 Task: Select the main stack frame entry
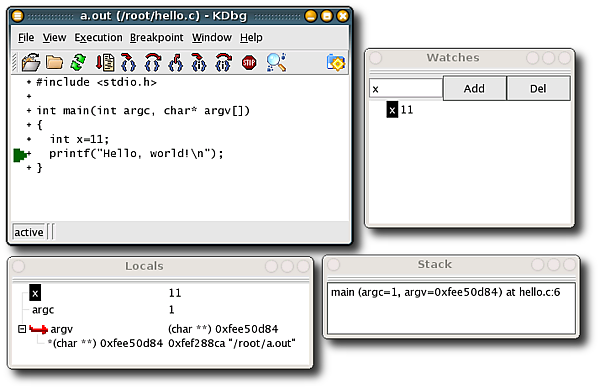point(445,292)
